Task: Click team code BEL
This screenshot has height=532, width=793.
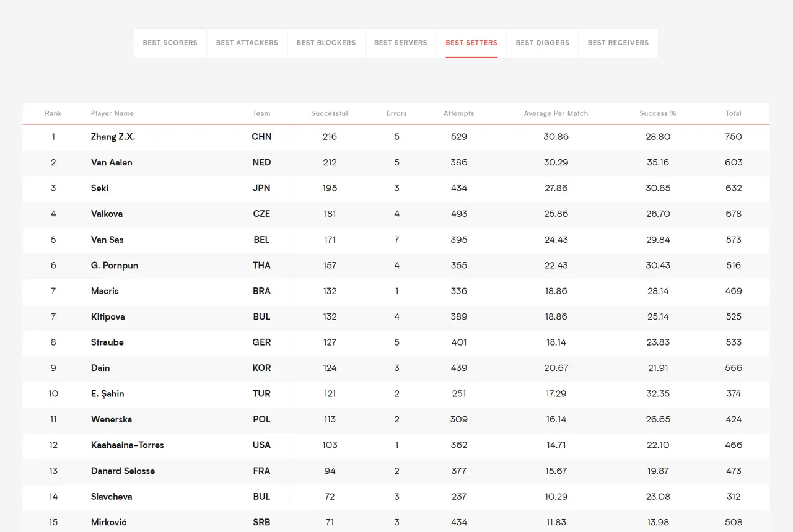Action: tap(261, 240)
